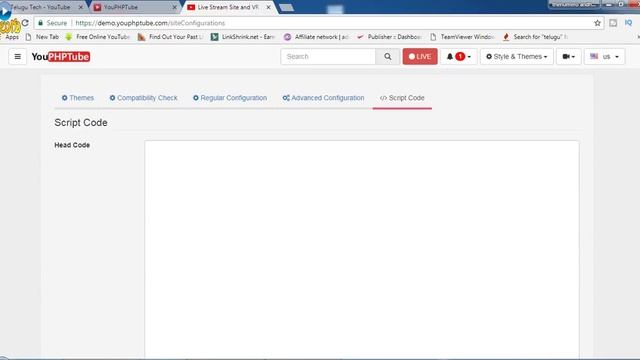Click the YouPHPTube logo
Image resolution: width=640 pixels, height=360 pixels.
point(61,57)
